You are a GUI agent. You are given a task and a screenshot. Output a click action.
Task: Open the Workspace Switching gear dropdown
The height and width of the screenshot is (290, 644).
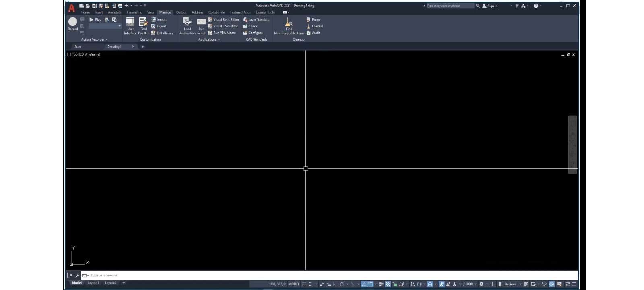487,284
